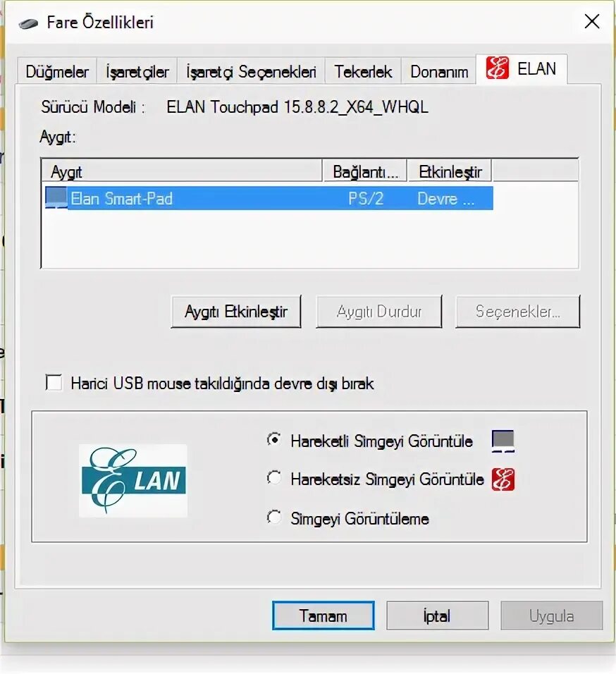Select Hareketli Simgeyi Görüntüle radio button
The image size is (616, 674).
click(x=273, y=440)
